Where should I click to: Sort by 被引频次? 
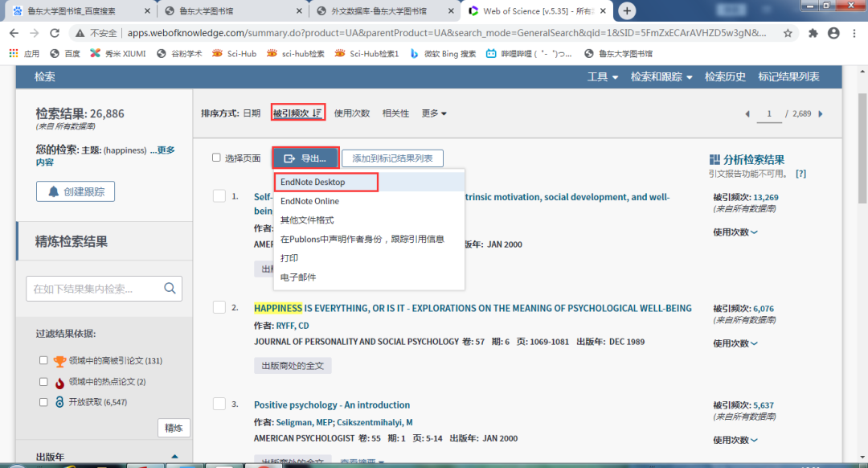(298, 113)
